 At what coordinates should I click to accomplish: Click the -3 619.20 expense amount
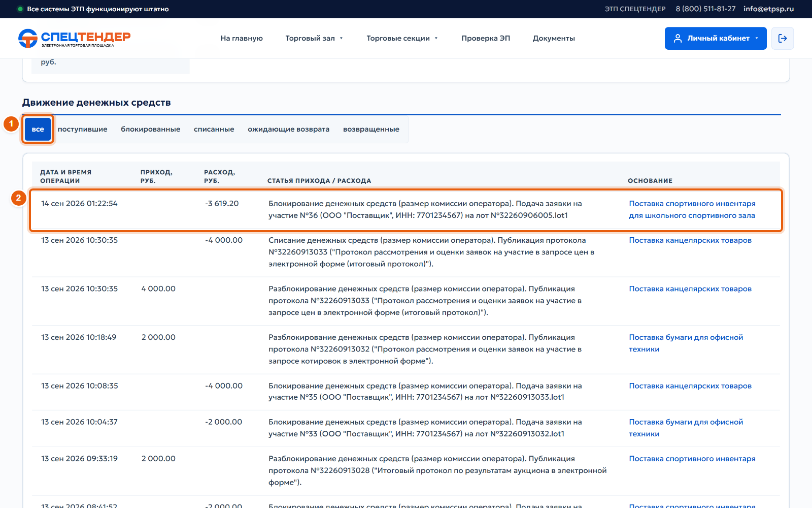pyautogui.click(x=222, y=204)
